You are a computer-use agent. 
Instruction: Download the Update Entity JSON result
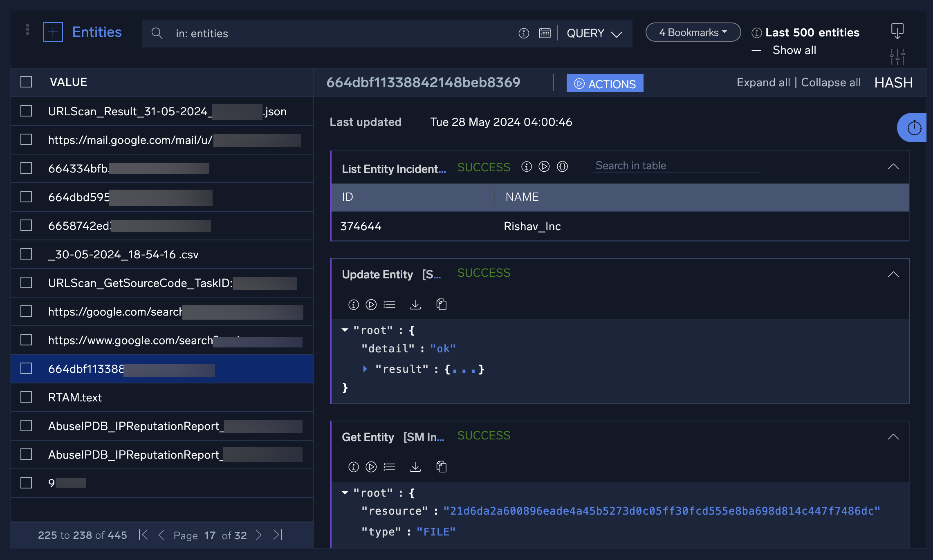tap(415, 305)
